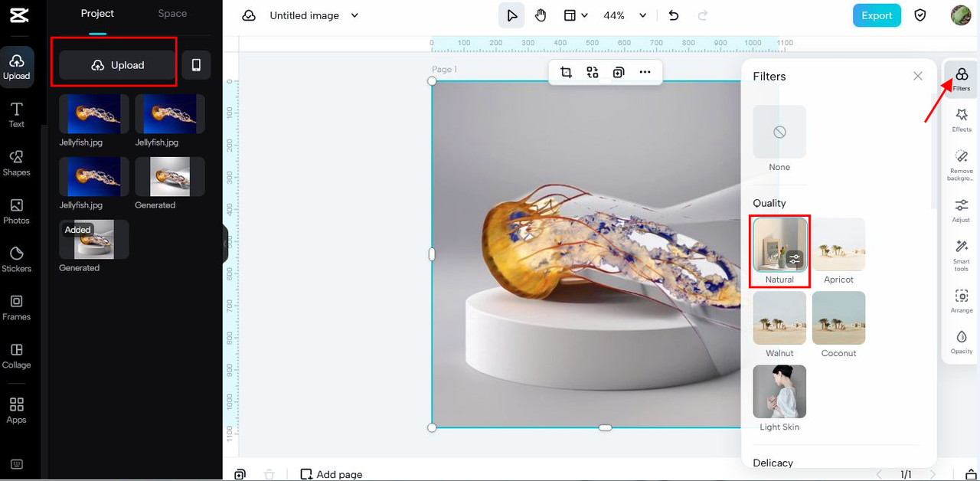Activate the hand pan tool

click(x=541, y=15)
